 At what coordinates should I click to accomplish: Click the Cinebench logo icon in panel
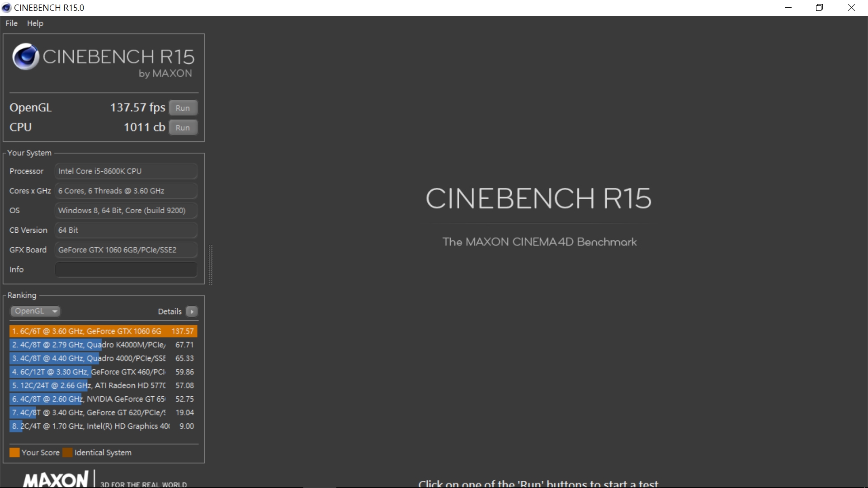26,56
